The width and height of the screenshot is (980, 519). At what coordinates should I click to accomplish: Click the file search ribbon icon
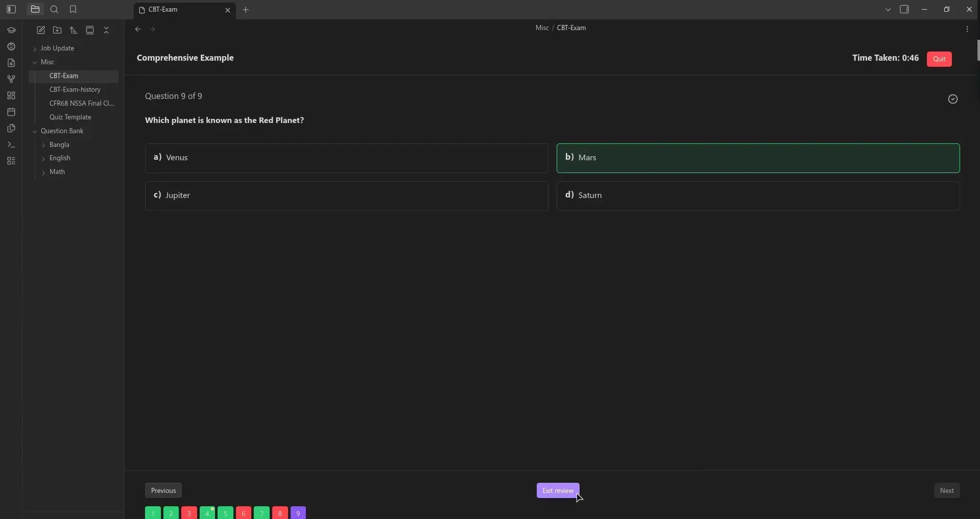tap(11, 63)
